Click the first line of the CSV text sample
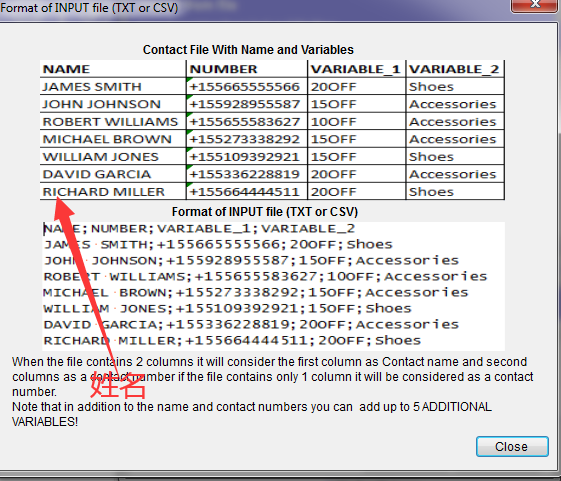The height and width of the screenshot is (481, 561). 199,228
